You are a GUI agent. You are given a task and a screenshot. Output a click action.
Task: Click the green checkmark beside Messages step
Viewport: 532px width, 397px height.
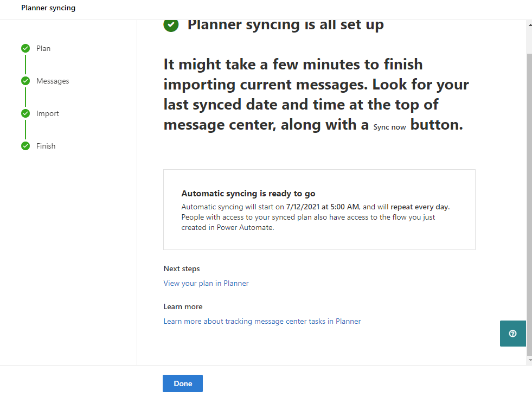[25, 81]
